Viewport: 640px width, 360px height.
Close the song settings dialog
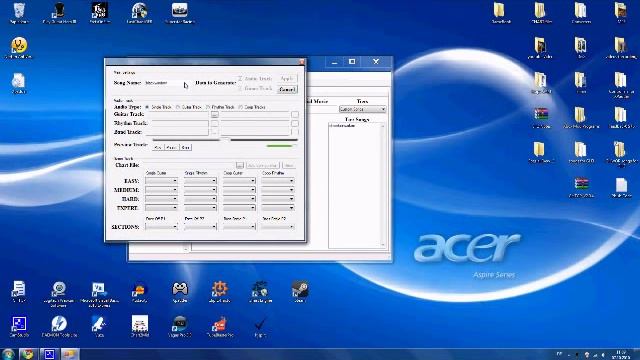[302, 62]
